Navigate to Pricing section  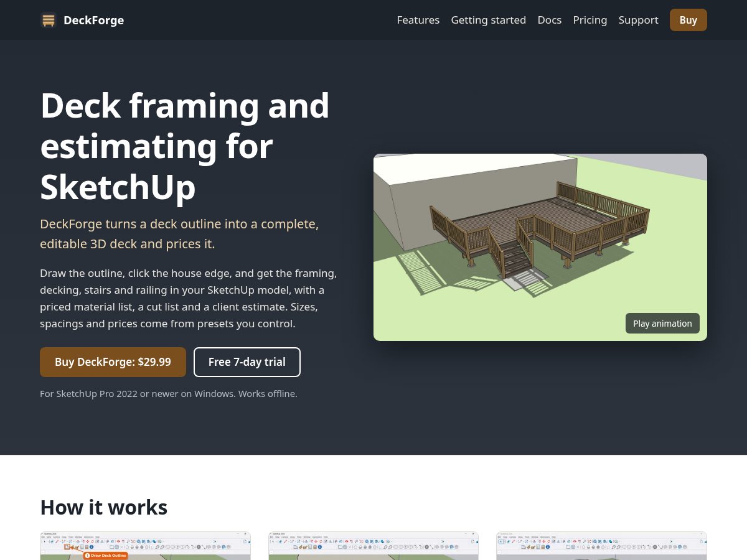tap(590, 20)
